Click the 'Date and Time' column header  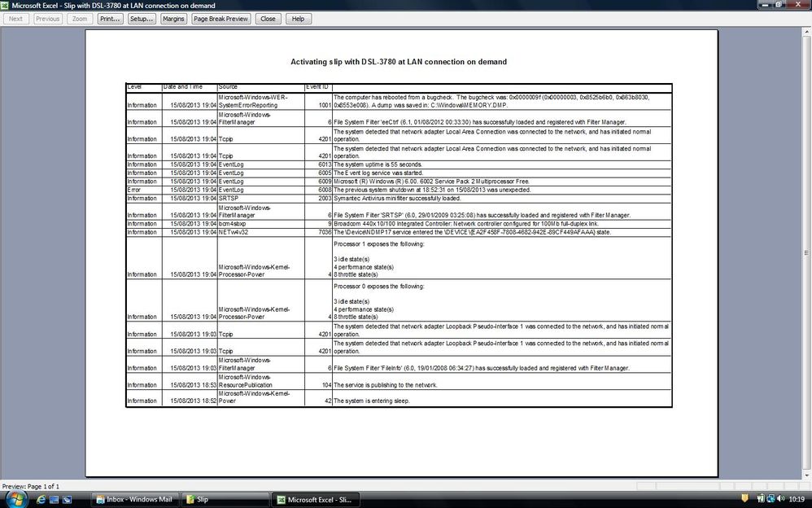(190, 86)
